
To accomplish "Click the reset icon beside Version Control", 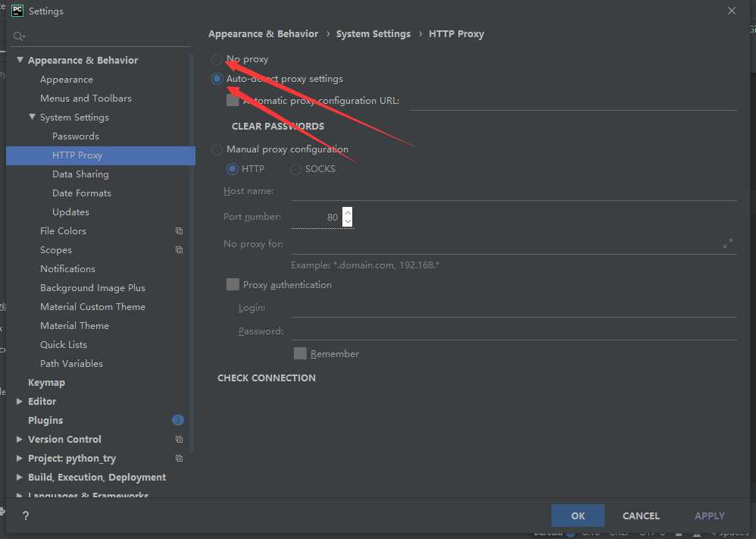I will pos(179,439).
